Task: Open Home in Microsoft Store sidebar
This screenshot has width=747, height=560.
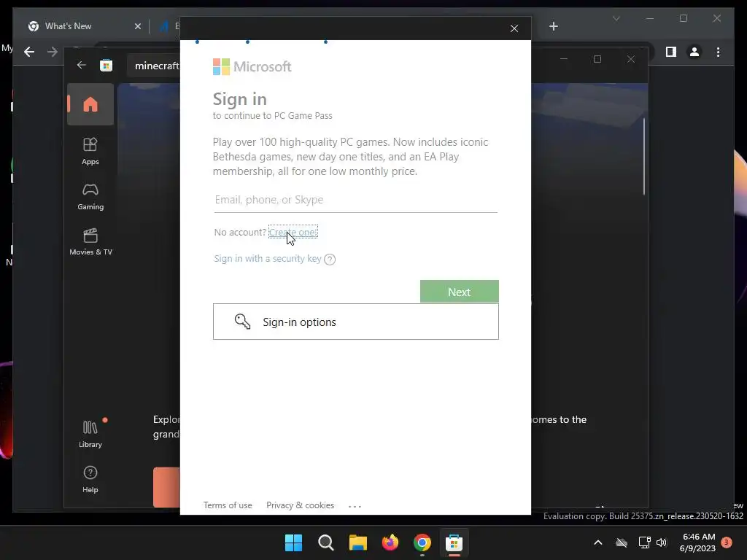Action: [90, 104]
